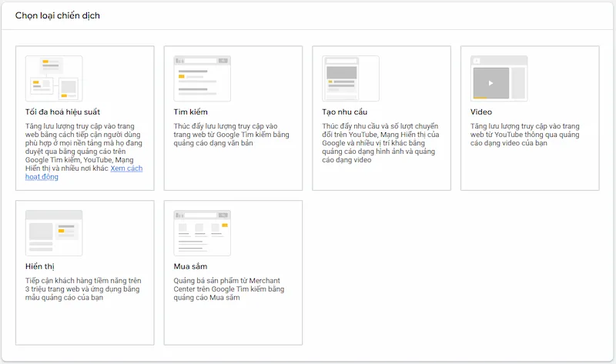Click the play icon in Video illustration
Image resolution: width=616 pixels, height=364 pixels.
click(490, 82)
